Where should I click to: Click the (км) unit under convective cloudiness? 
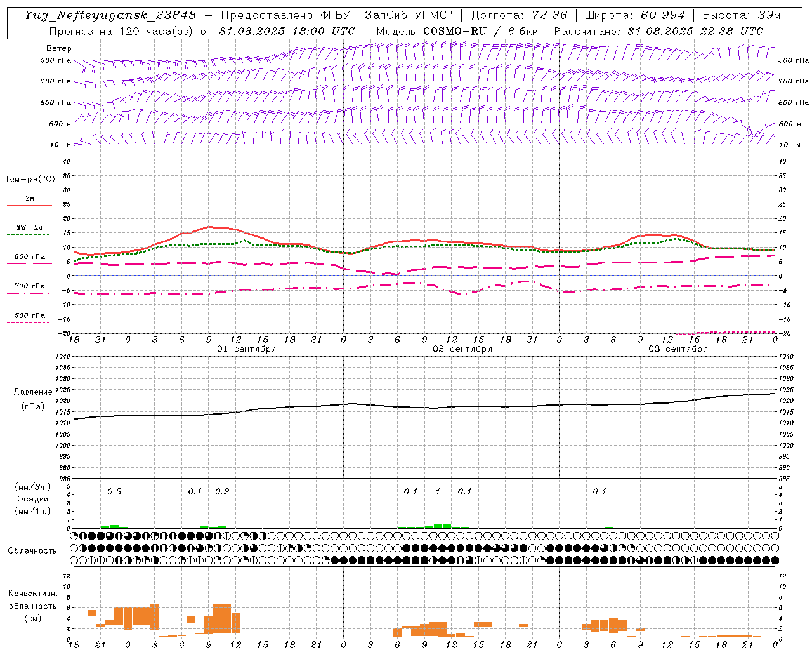click(x=33, y=618)
